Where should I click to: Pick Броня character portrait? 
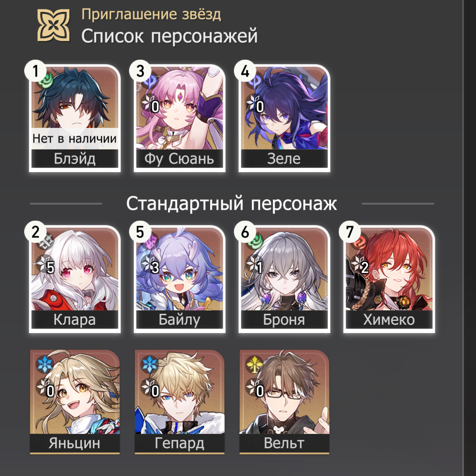click(285, 279)
